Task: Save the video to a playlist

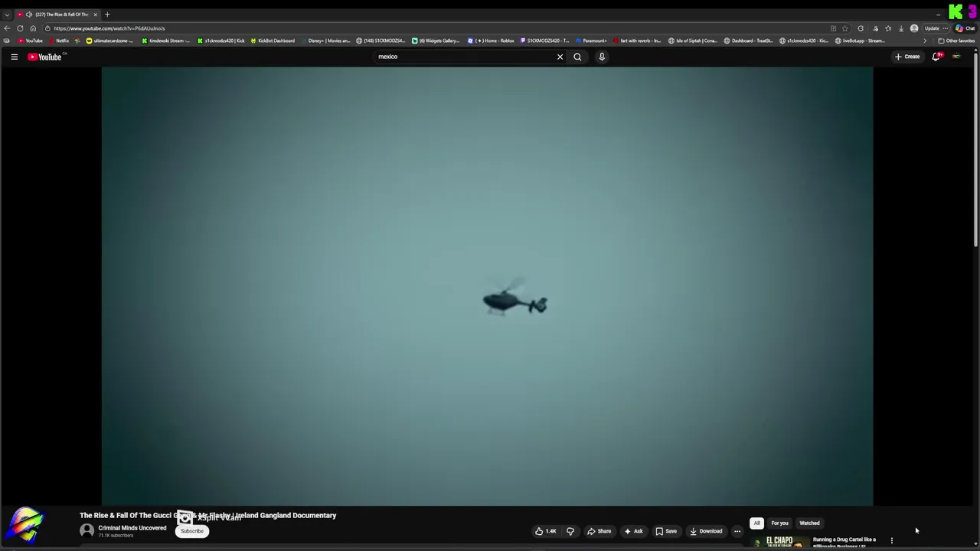Action: (666, 531)
